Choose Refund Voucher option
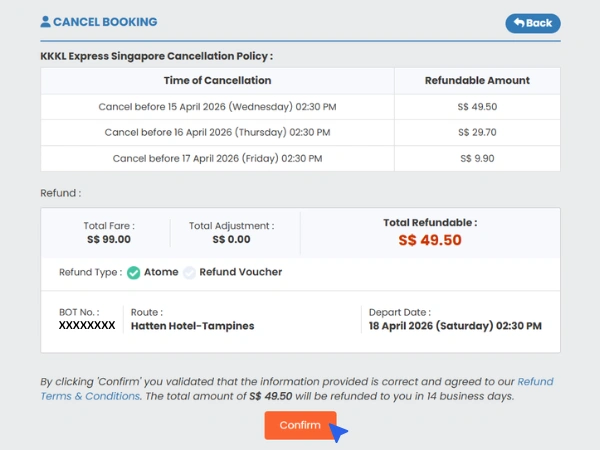 pyautogui.click(x=240, y=272)
